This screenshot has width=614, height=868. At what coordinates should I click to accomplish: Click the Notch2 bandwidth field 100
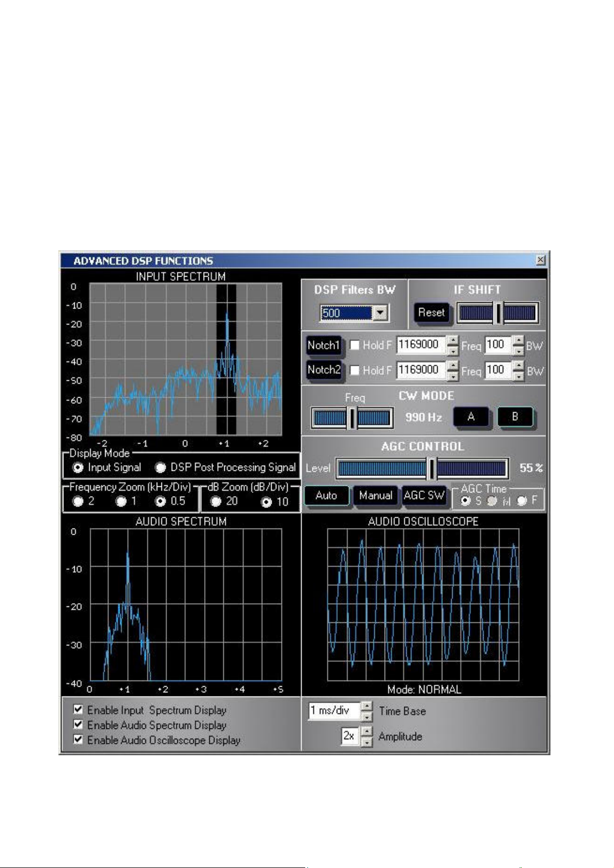(x=498, y=370)
